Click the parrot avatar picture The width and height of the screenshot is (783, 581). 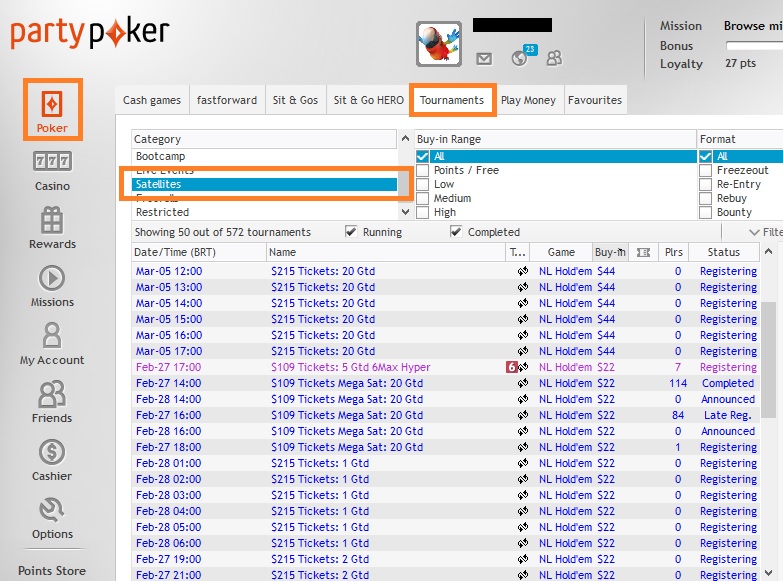pyautogui.click(x=439, y=44)
